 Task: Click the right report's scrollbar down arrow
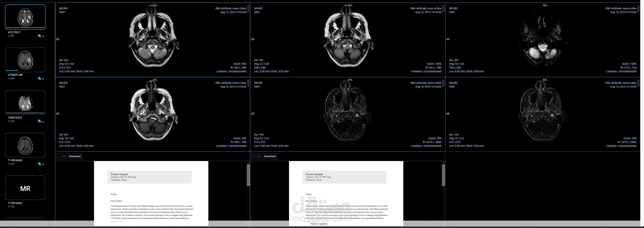click(443, 224)
